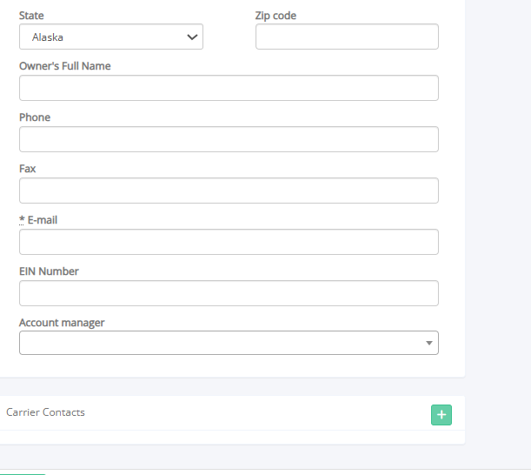Activate the Fax input field

point(229,191)
